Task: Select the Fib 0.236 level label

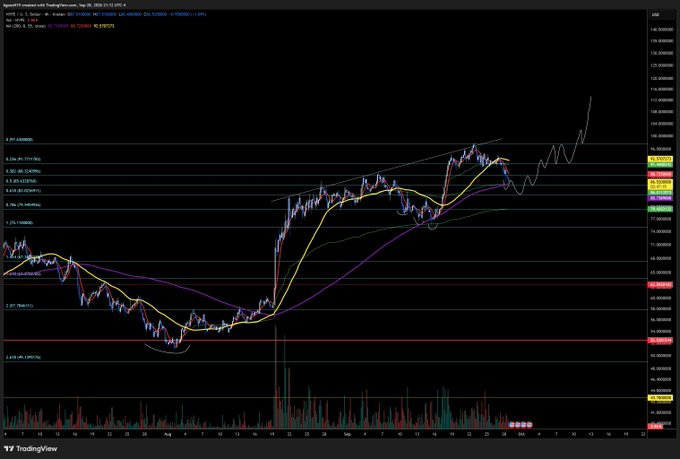Action: (23, 159)
